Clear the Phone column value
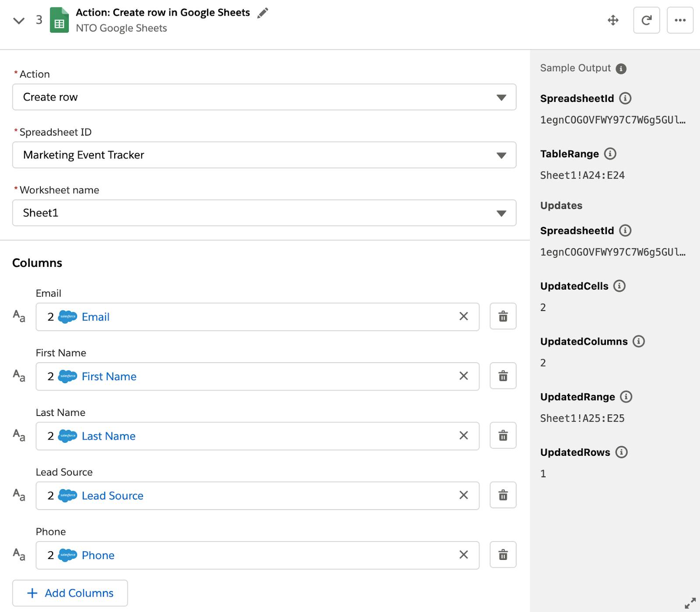 (x=464, y=555)
